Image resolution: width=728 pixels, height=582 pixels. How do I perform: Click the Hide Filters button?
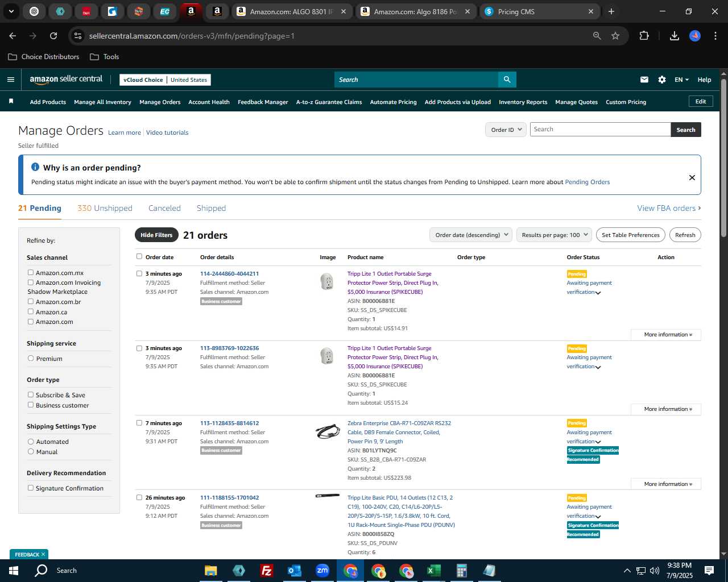(x=156, y=235)
